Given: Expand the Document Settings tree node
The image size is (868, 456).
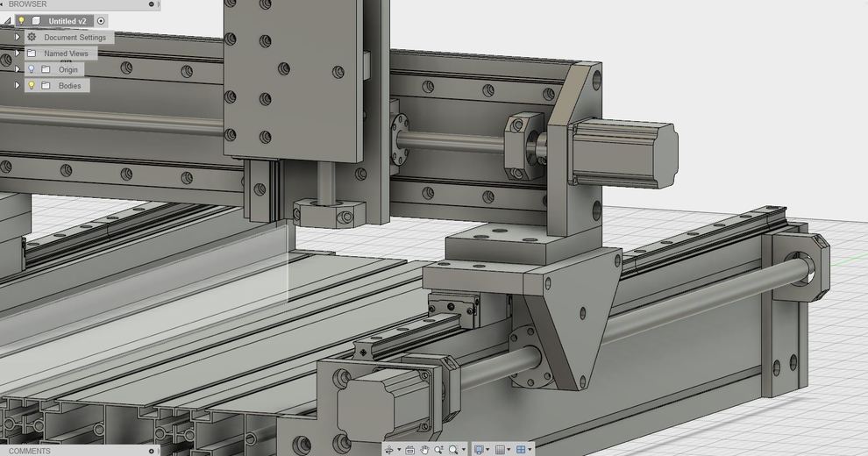Looking at the screenshot, I should 18,38.
